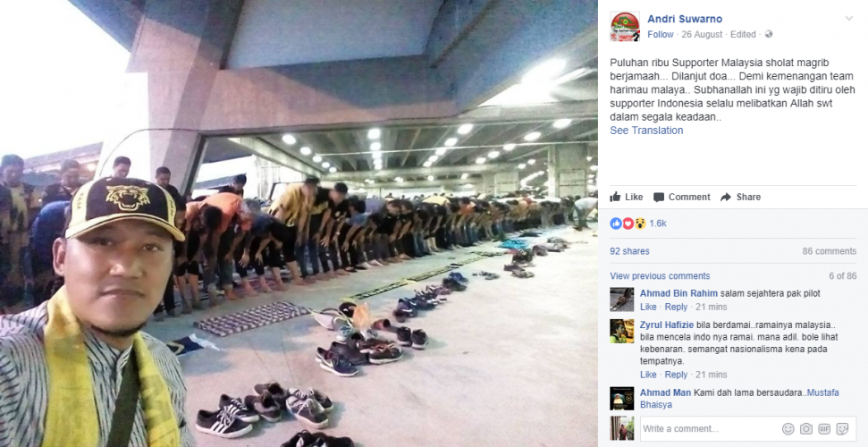The image size is (868, 447).
Task: Click the Comment speech bubble button
Action: [x=681, y=197]
